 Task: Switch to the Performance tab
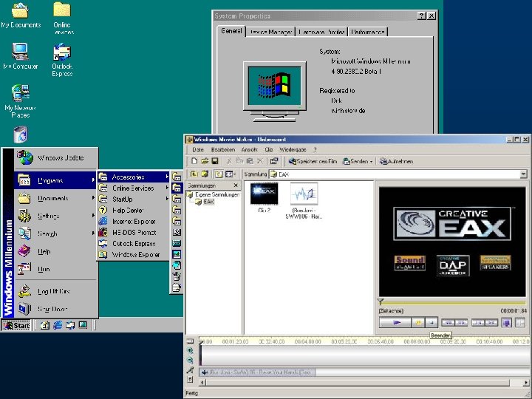point(368,32)
